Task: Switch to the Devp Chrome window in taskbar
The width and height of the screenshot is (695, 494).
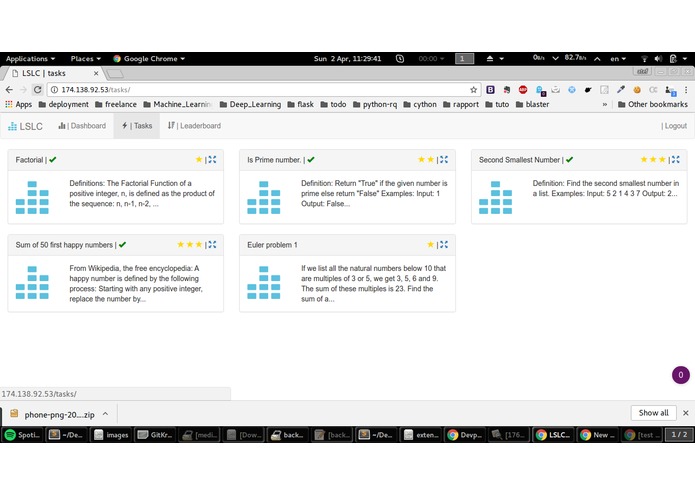Action: [465, 435]
